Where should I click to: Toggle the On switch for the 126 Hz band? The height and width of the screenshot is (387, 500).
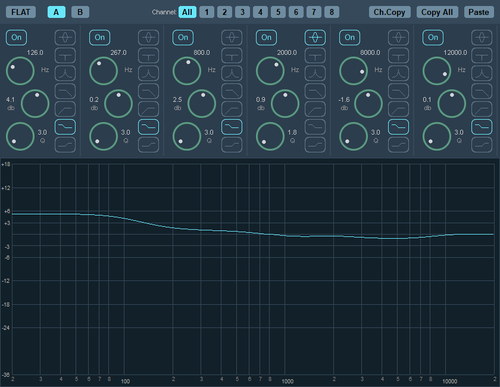pyautogui.click(x=16, y=37)
